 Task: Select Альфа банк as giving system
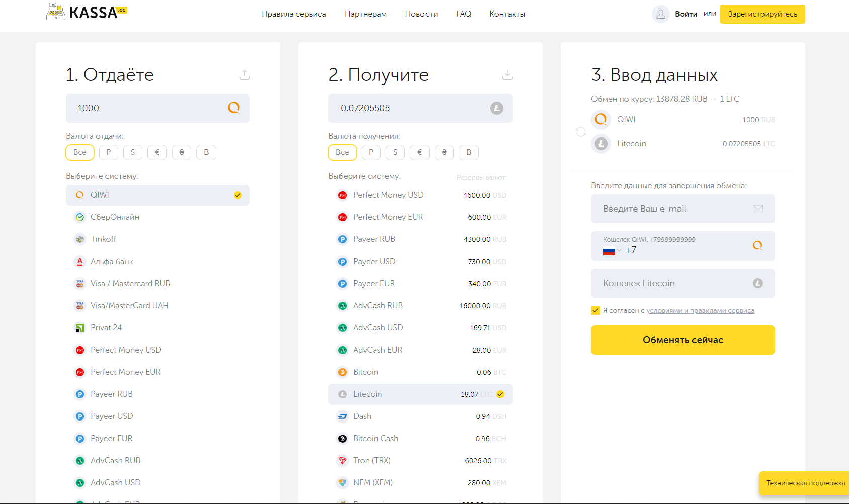pos(158,262)
